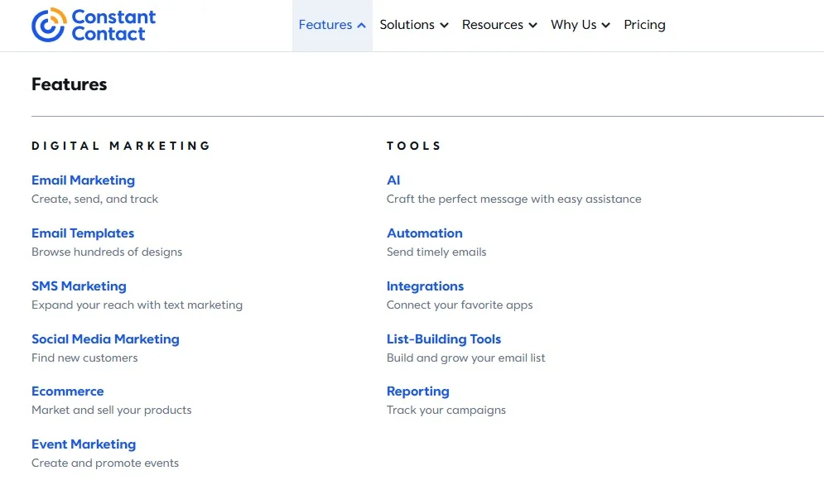The image size is (824, 504).
Task: Click the AI tools link
Action: (x=393, y=180)
